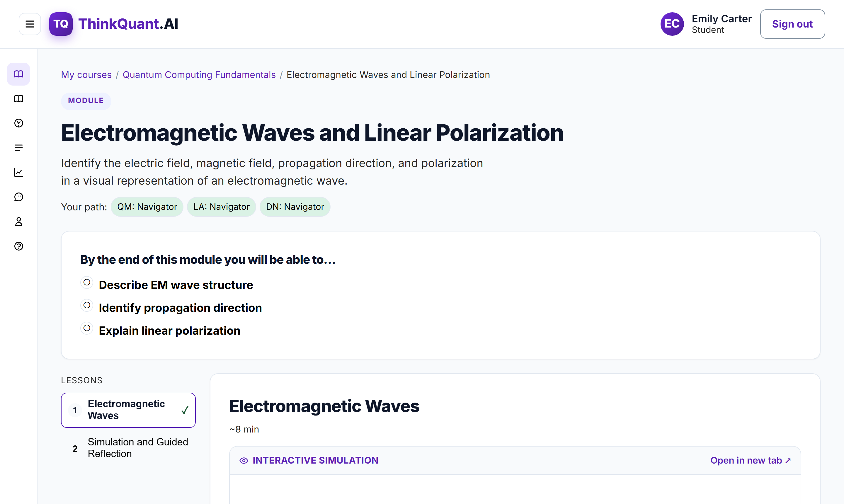Screen dimensions: 844x504
Task: Click the green checkmark on lesson 1
Action: (185, 410)
